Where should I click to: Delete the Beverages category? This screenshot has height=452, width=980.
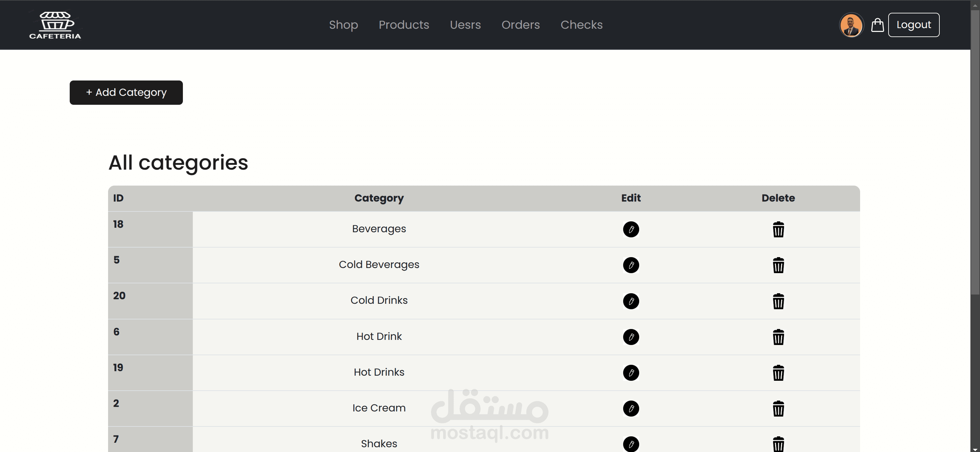[x=778, y=230]
